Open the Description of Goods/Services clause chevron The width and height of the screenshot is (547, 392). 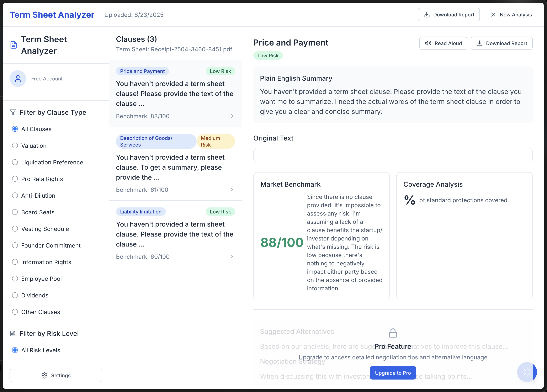(x=232, y=190)
